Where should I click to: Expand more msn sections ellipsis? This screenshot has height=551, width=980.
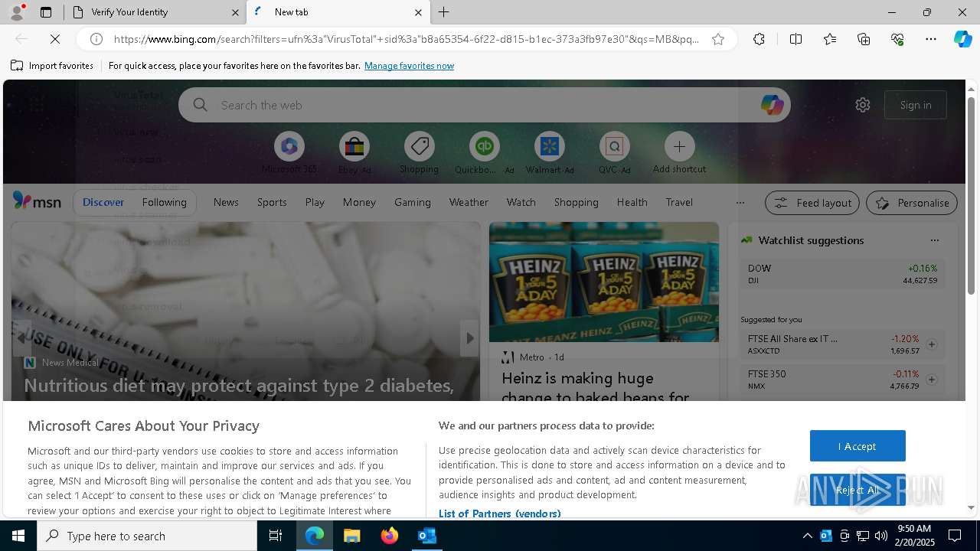(740, 203)
